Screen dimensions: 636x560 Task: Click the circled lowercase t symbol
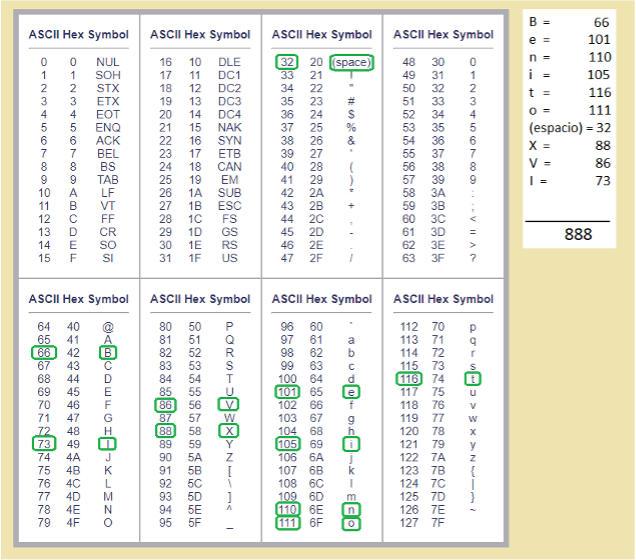[473, 378]
